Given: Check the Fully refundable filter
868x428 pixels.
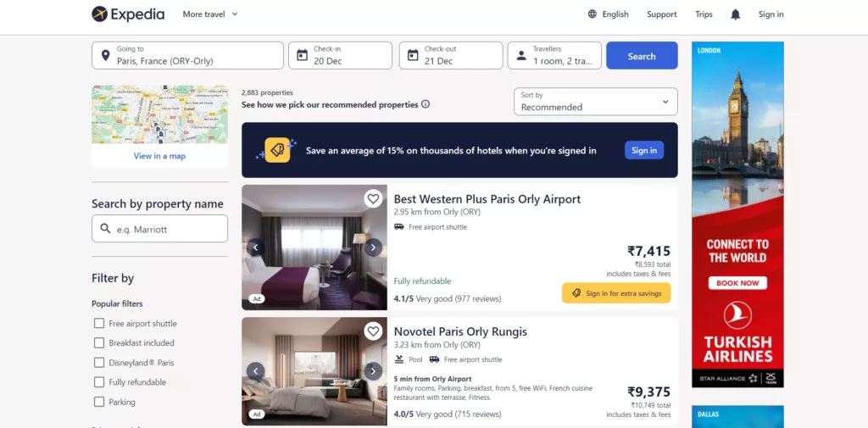Looking at the screenshot, I should click(x=99, y=382).
